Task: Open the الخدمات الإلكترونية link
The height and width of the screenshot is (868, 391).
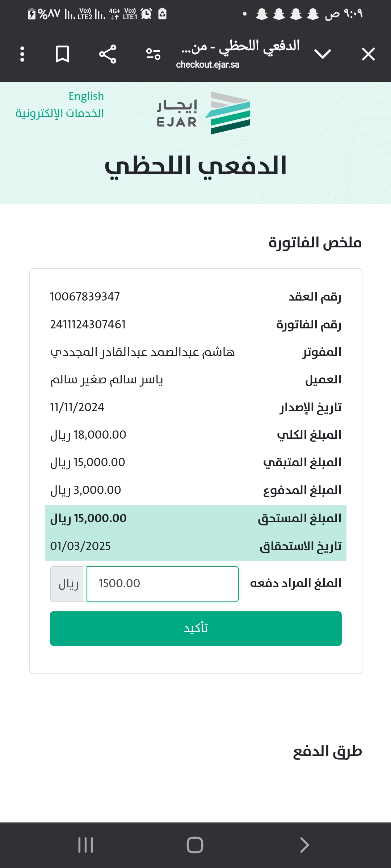Action: 60,113
